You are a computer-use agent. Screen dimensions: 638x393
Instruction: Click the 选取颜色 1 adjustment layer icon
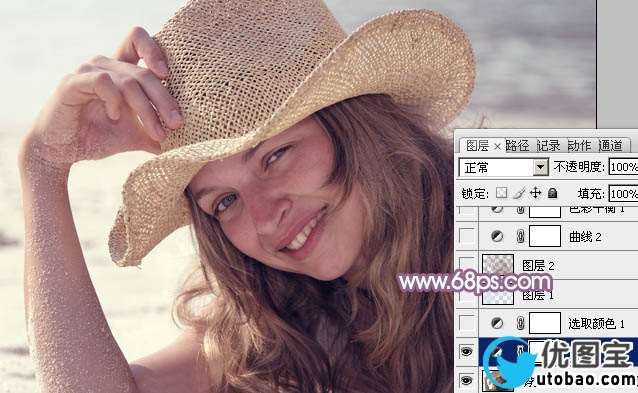pyautogui.click(x=497, y=323)
